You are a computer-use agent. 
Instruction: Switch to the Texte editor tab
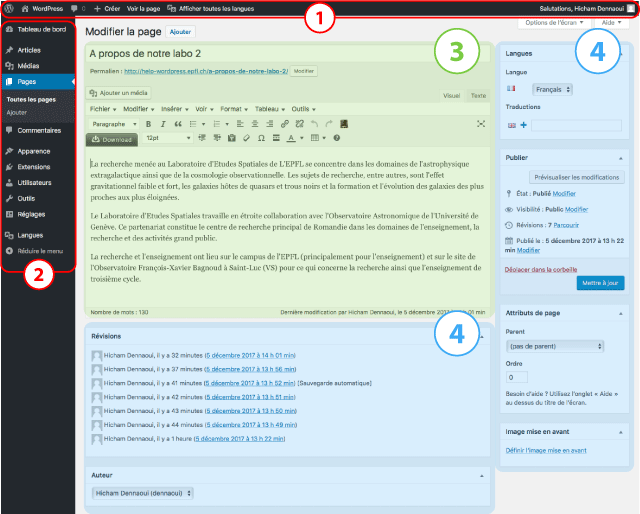[x=479, y=96]
